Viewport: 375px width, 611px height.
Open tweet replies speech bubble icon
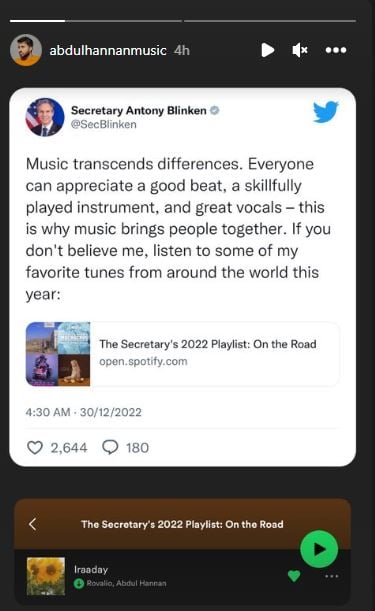coord(110,447)
